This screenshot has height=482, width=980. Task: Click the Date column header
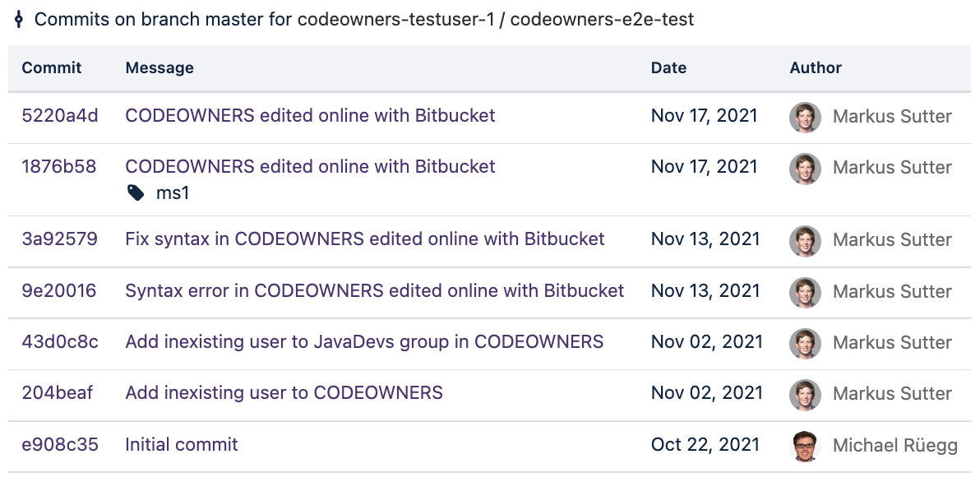point(668,67)
